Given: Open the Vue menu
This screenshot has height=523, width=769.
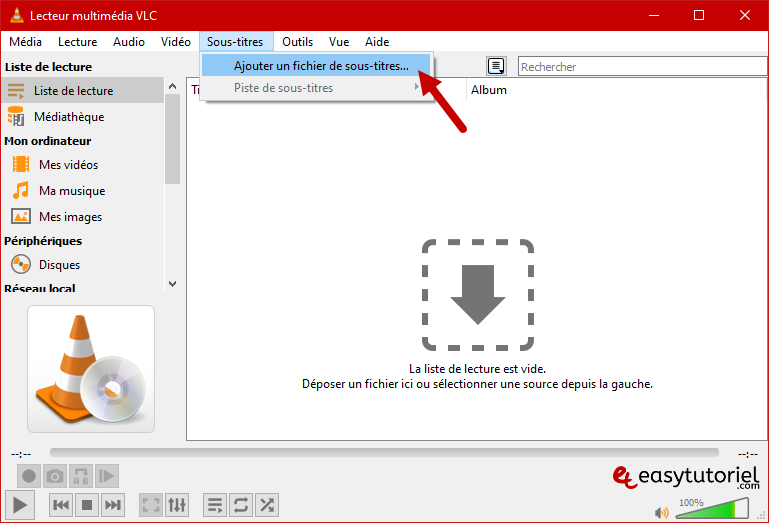Looking at the screenshot, I should [339, 42].
